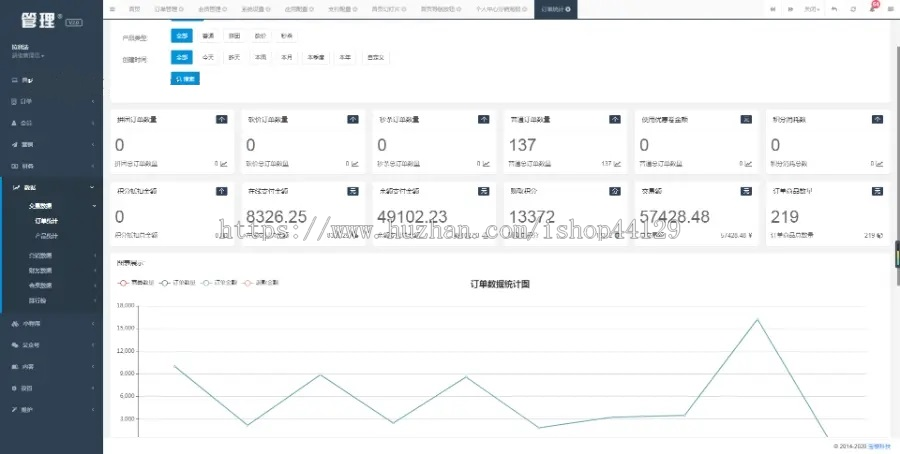Open notifications via the bell icon with badge
The width and height of the screenshot is (900, 454).
click(x=872, y=8)
